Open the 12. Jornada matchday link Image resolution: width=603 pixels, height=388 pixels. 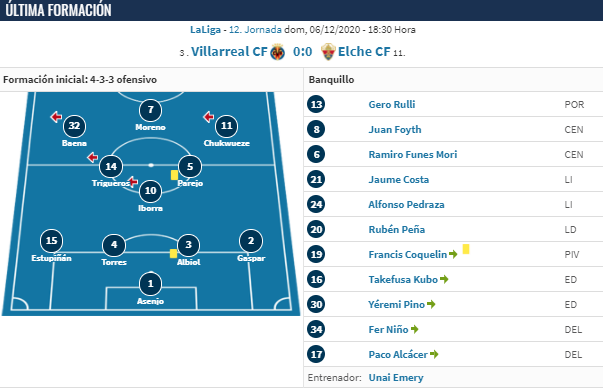(x=255, y=30)
